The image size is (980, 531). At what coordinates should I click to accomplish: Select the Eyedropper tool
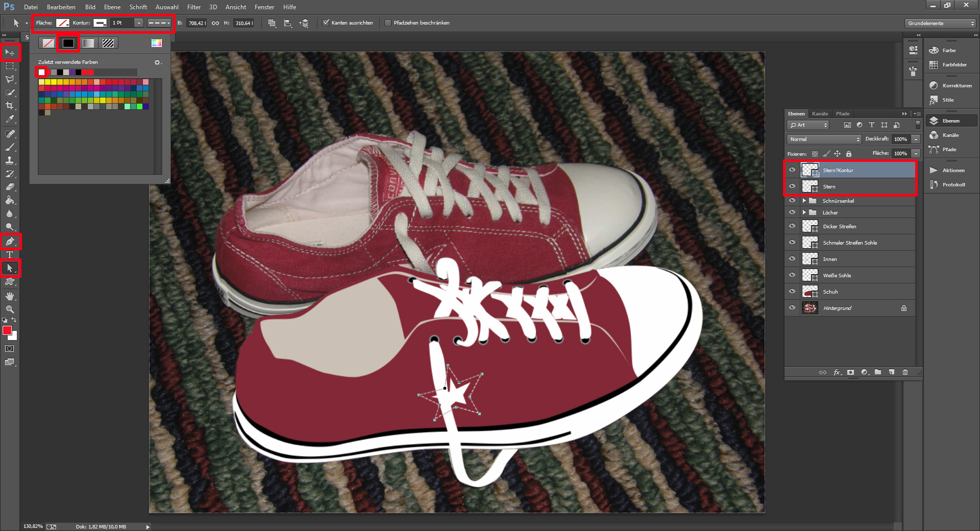pyautogui.click(x=10, y=119)
